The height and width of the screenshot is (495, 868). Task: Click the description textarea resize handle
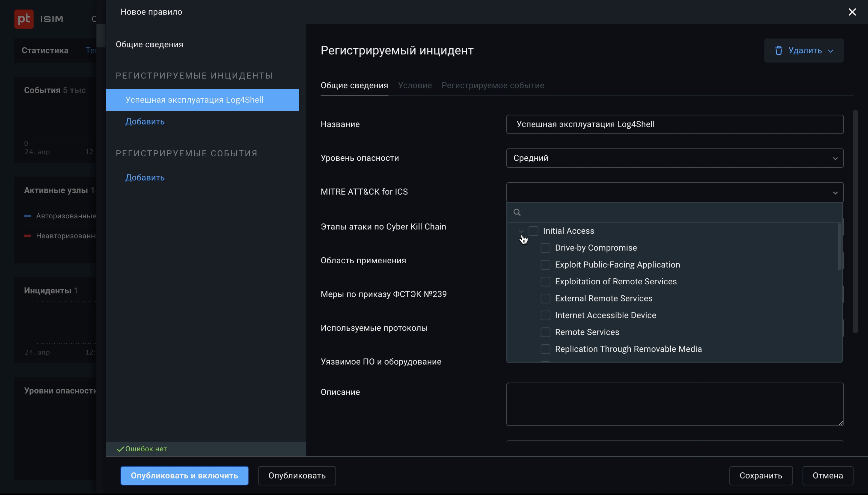841,423
